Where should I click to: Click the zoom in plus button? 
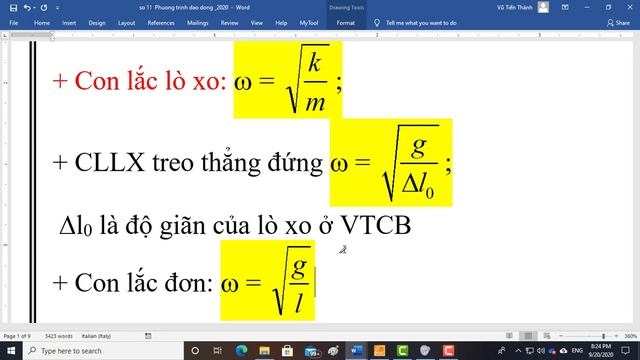pyautogui.click(x=616, y=336)
